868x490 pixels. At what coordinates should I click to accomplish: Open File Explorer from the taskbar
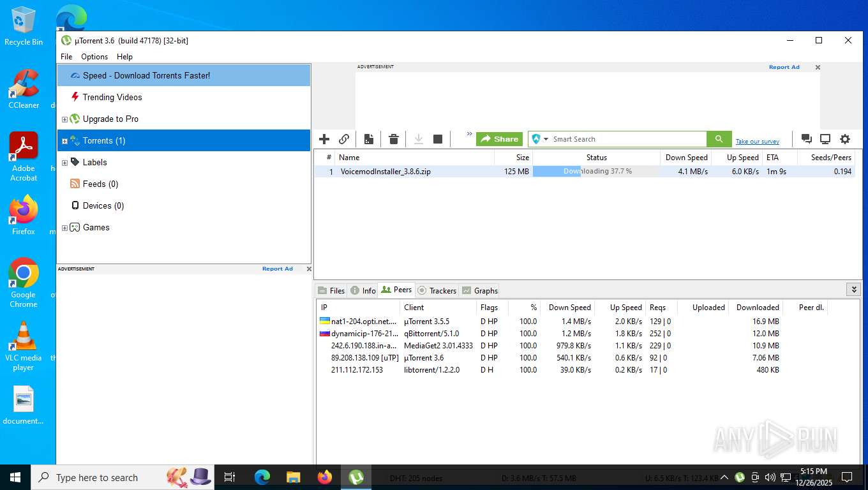coord(293,477)
